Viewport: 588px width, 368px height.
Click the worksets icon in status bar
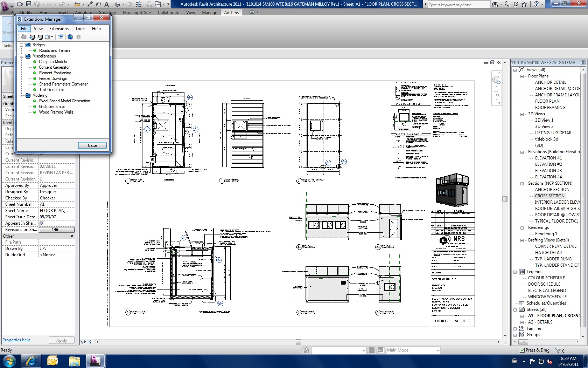point(307,350)
